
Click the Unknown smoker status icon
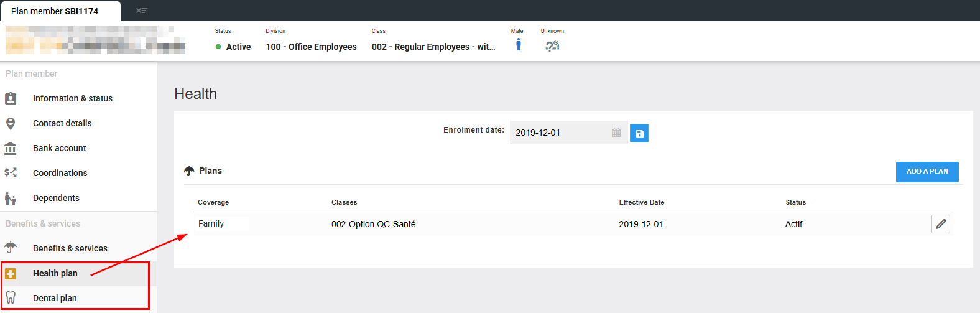[552, 45]
